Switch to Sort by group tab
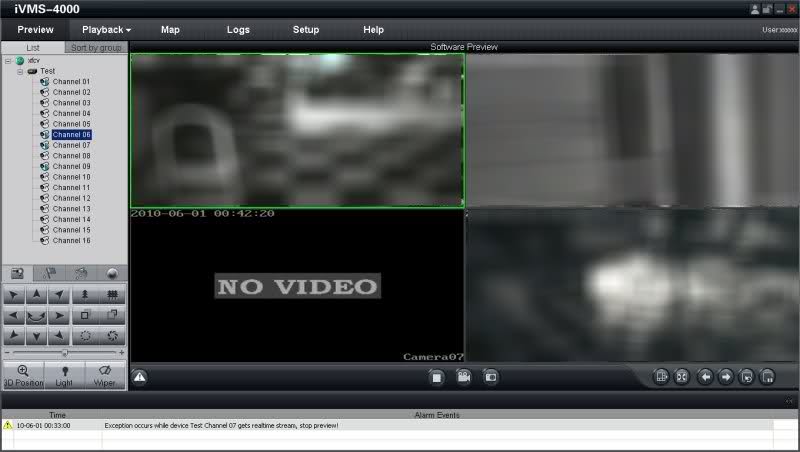Image resolution: width=800 pixels, height=452 pixels. click(x=96, y=47)
